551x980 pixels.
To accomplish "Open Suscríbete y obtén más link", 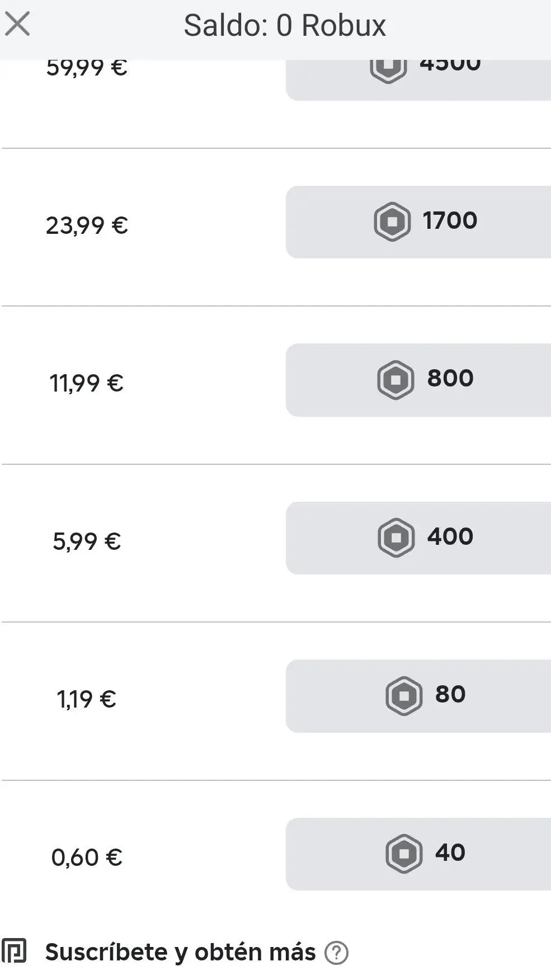I will [x=180, y=952].
